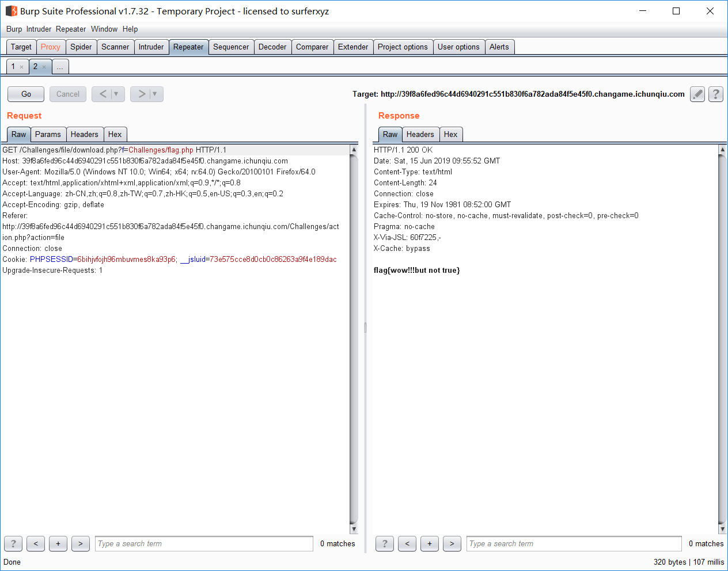Switch to the Intruder tool tab
Screen dimensions: 728x571
point(151,47)
